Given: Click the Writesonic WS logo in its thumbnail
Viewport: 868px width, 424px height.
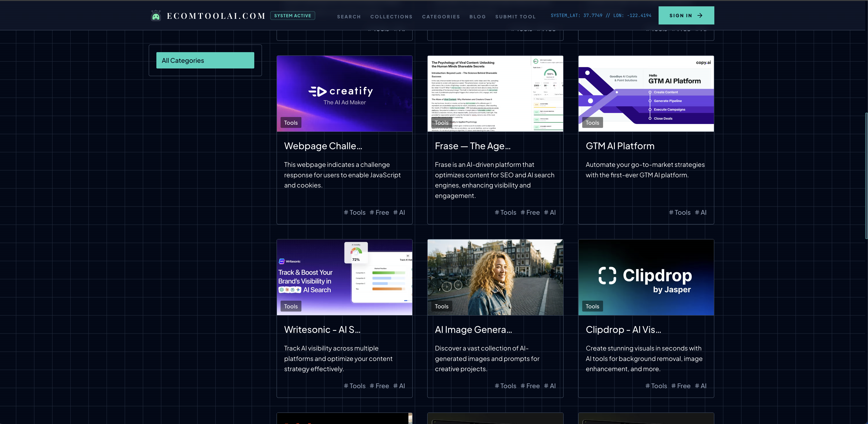Looking at the screenshot, I should (282, 261).
